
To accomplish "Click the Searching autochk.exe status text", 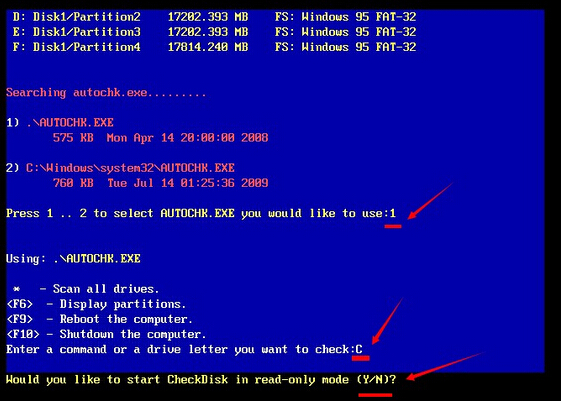I will (106, 93).
